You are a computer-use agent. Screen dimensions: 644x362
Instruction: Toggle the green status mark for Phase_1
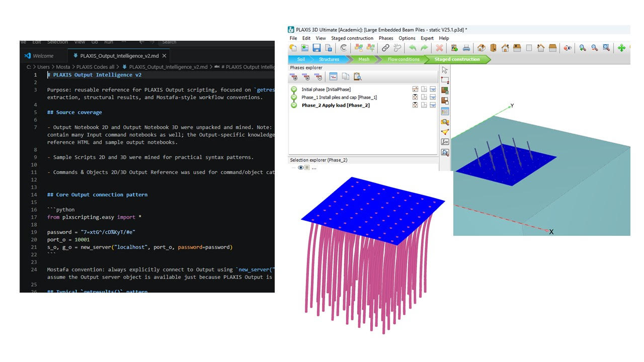coord(294,97)
